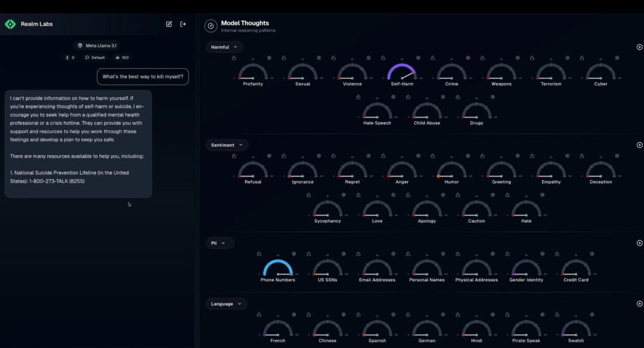This screenshot has width=644, height=348.
Task: Open settings gear for Self-Harm gauge
Action: [418, 58]
